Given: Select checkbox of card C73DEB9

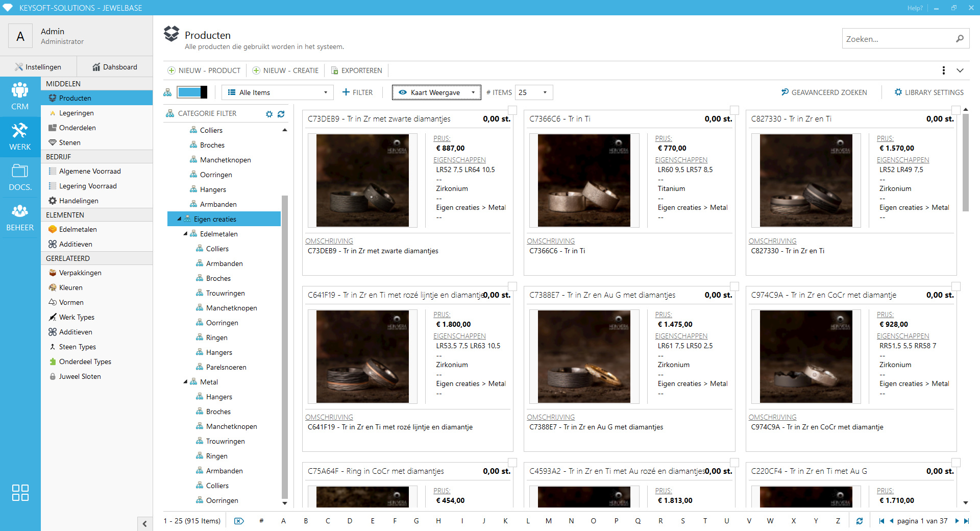Looking at the screenshot, I should pyautogui.click(x=512, y=110).
